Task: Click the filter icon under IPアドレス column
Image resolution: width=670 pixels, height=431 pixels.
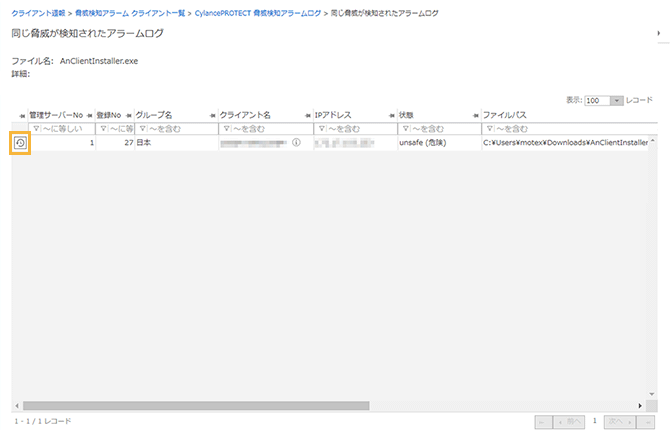Action: click(x=321, y=129)
